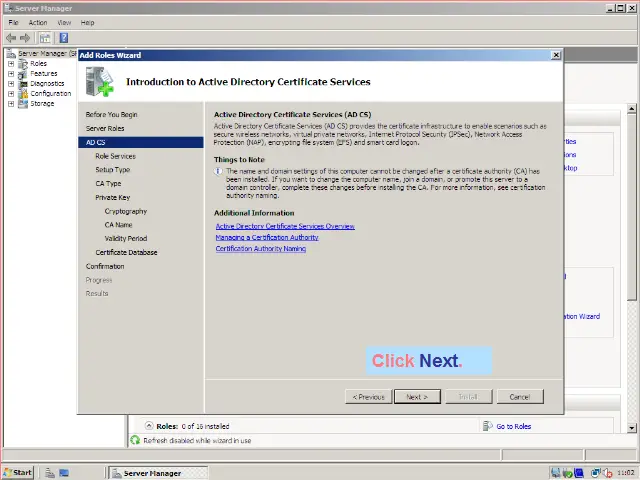This screenshot has height=480, width=640.
Task: Click the icon beside Go to Roles
Action: tap(487, 426)
